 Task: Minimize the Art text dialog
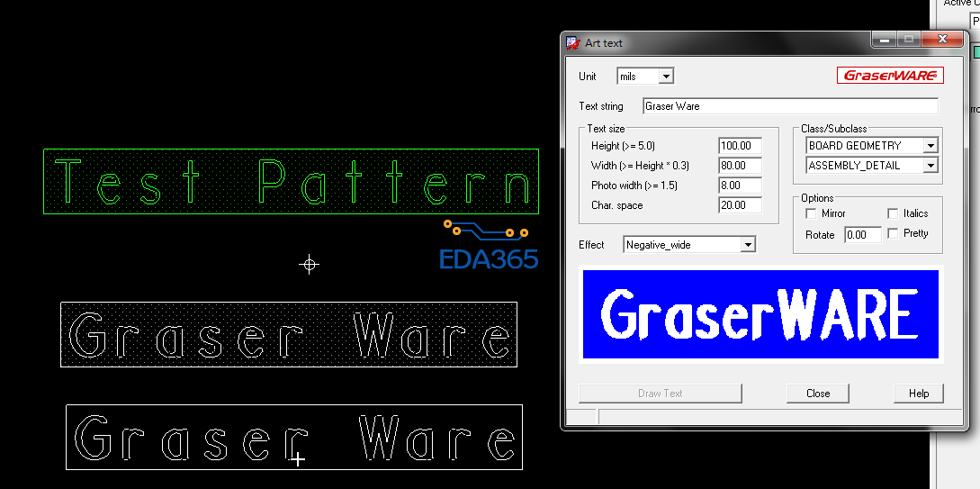[x=885, y=40]
